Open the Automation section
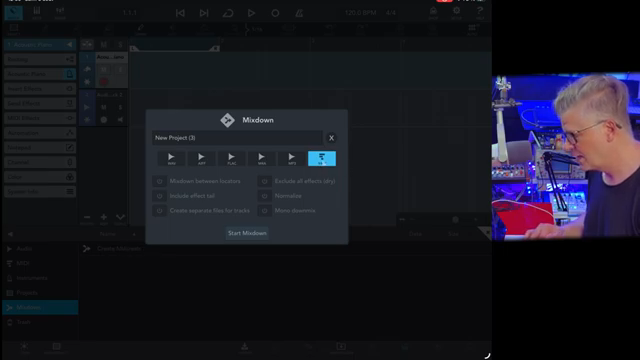640x360 pixels. [40, 133]
